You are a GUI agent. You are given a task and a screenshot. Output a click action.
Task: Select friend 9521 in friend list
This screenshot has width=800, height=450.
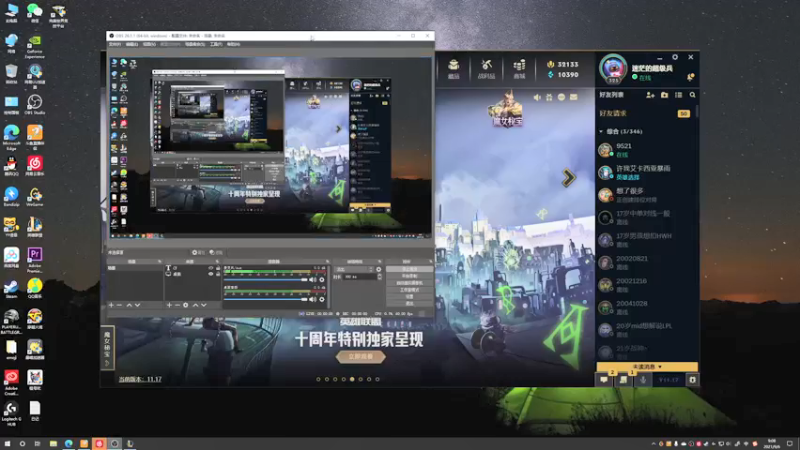tap(646, 150)
